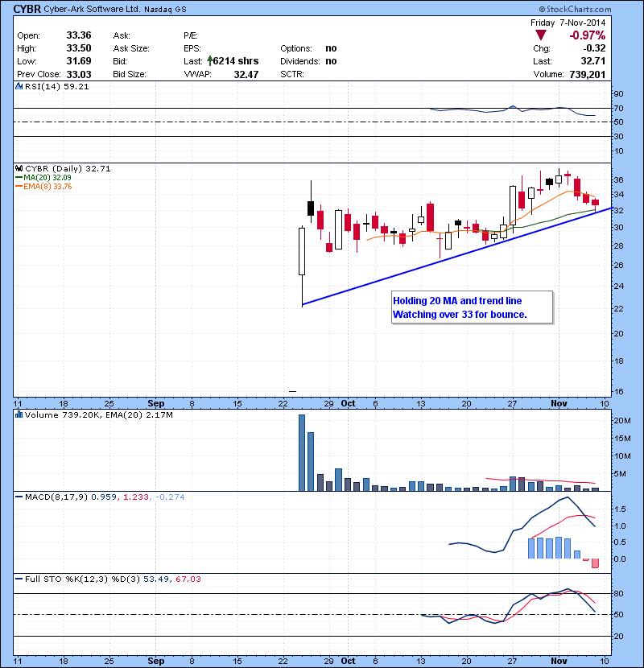The image size is (644, 668).
Task: Click the MACD(8,17,9) panel label
Action: point(57,497)
